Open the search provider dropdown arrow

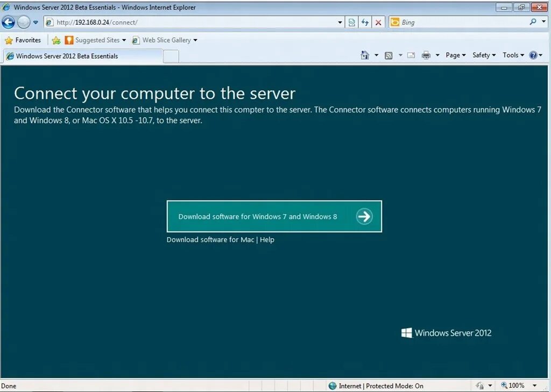pos(543,22)
